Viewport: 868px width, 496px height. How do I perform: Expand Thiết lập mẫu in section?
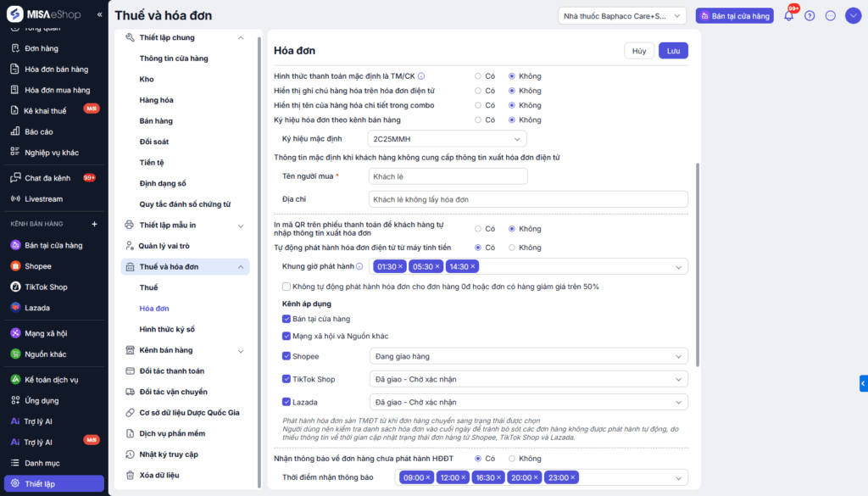(241, 226)
